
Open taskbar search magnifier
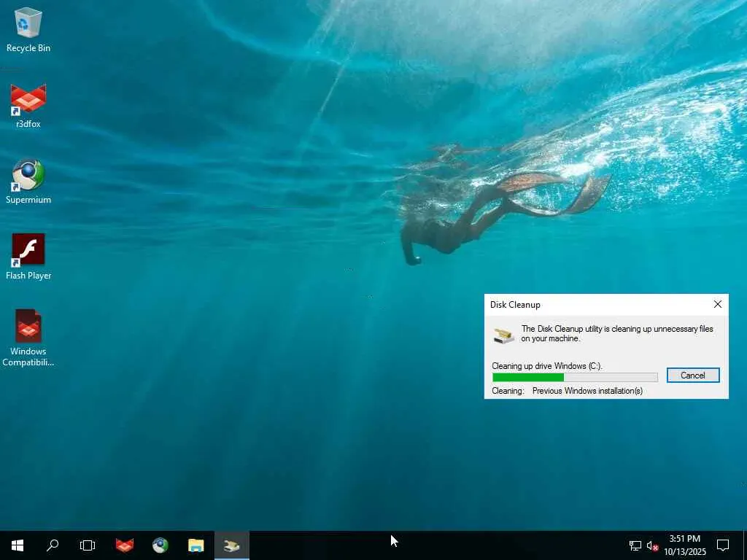click(x=53, y=545)
